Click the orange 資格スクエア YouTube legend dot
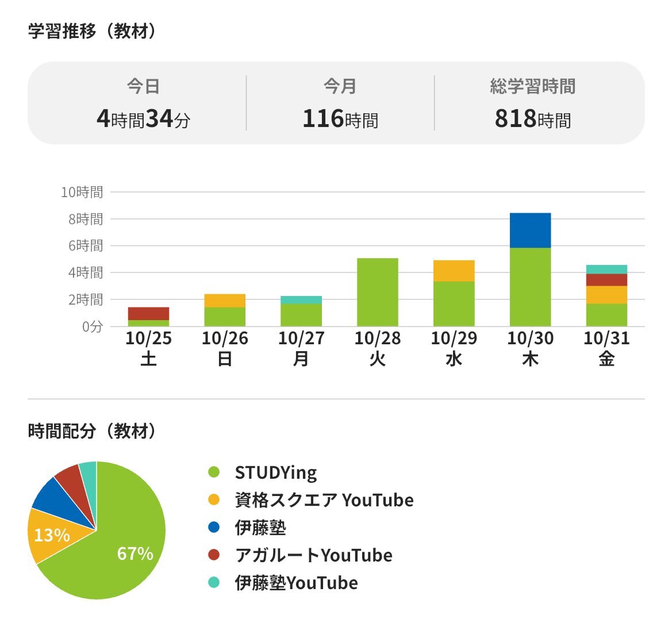Viewport: 672px width, 619px height. tap(214, 500)
